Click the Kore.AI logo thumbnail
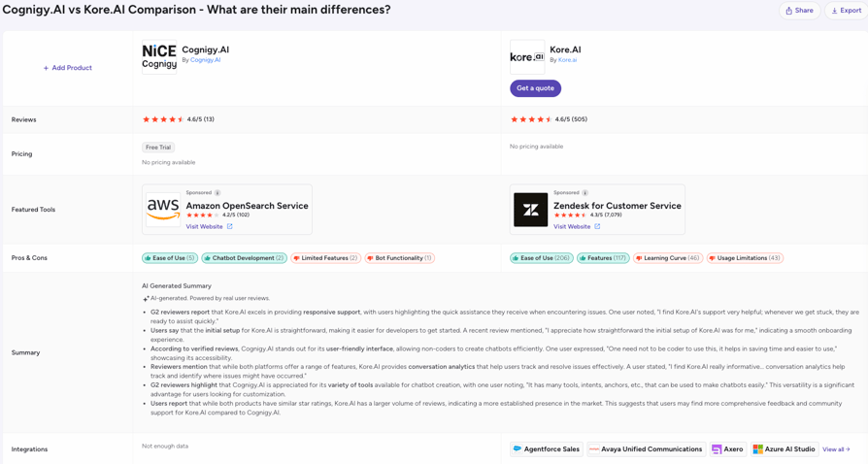This screenshot has height=464, width=868. click(x=527, y=57)
